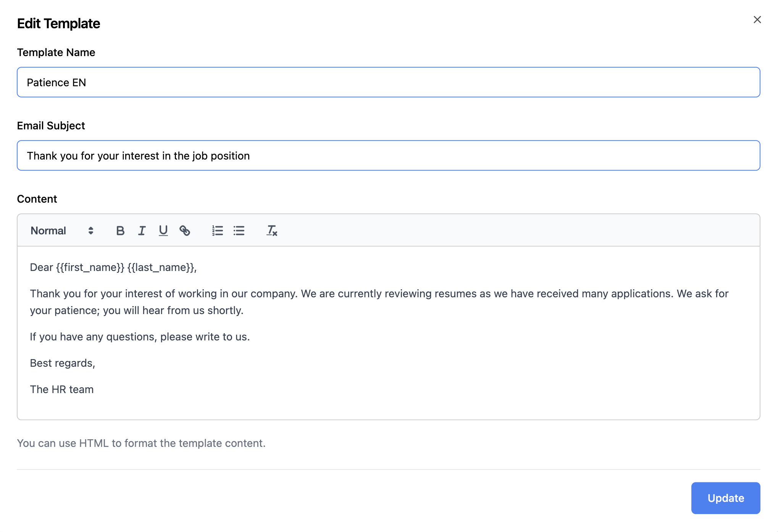The width and height of the screenshot is (778, 532).
Task: Toggle underline formatting in editor toolbar
Action: point(163,231)
